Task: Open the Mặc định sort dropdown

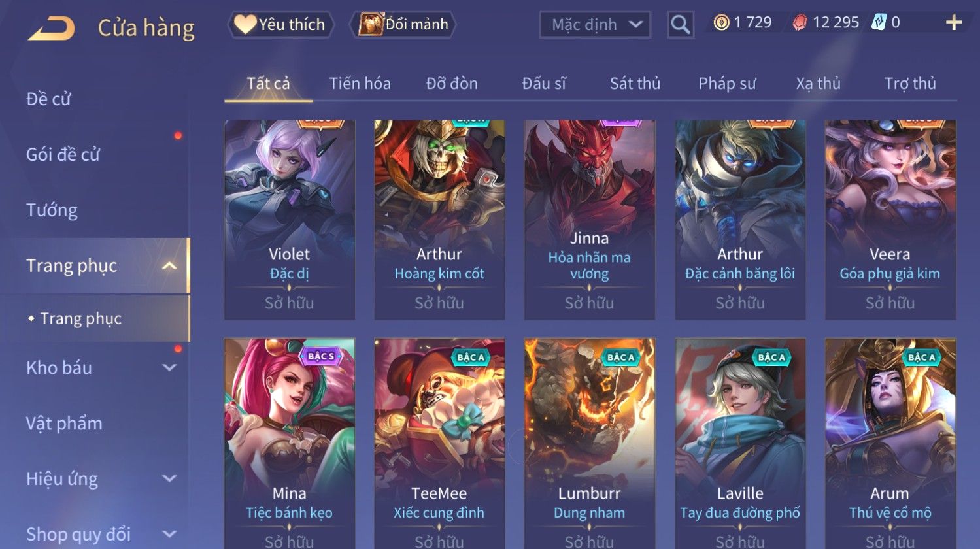Action: 595,25
